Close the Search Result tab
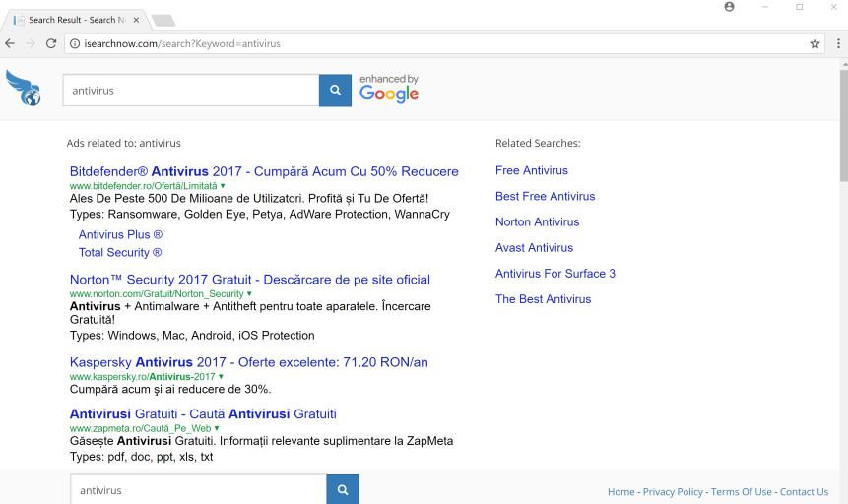 tap(136, 20)
